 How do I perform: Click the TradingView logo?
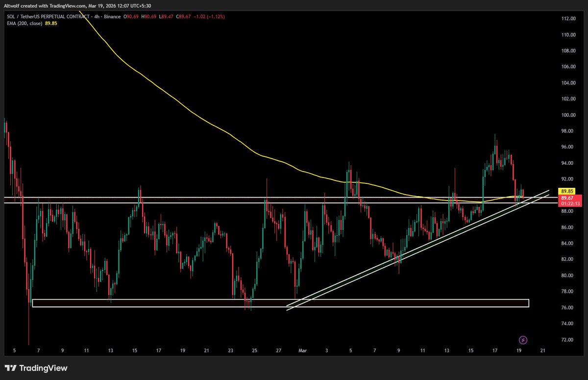(x=36, y=368)
